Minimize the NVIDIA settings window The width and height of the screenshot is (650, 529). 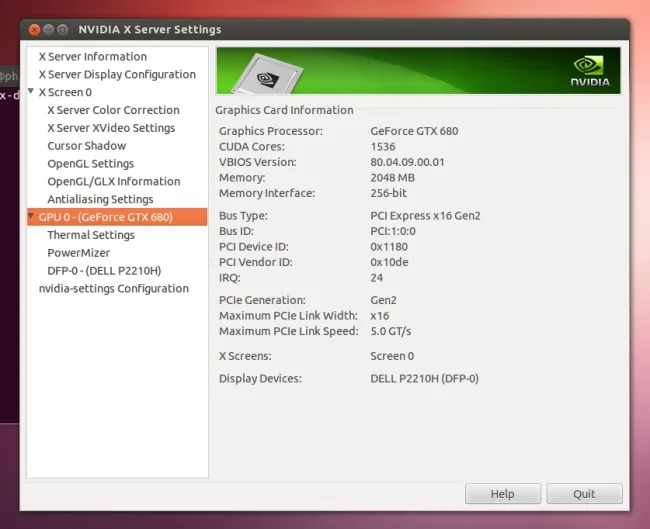click(49, 29)
